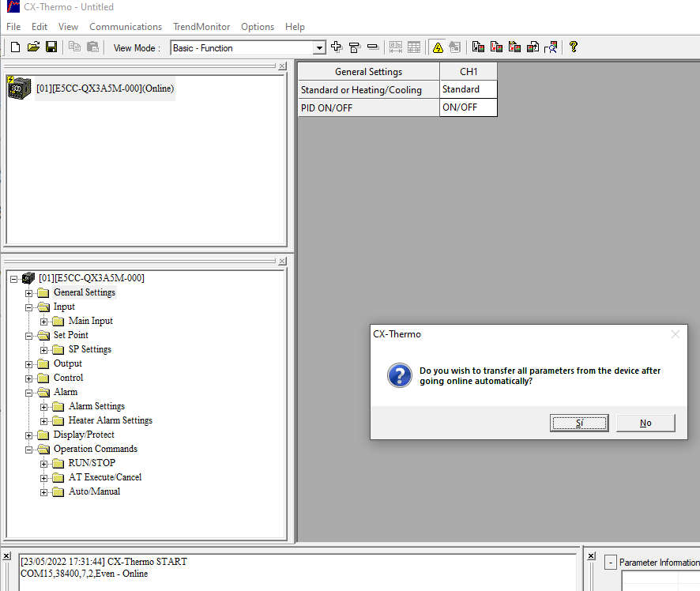The width and height of the screenshot is (700, 591).
Task: Select the Display/Protect tree label
Action: (84, 435)
